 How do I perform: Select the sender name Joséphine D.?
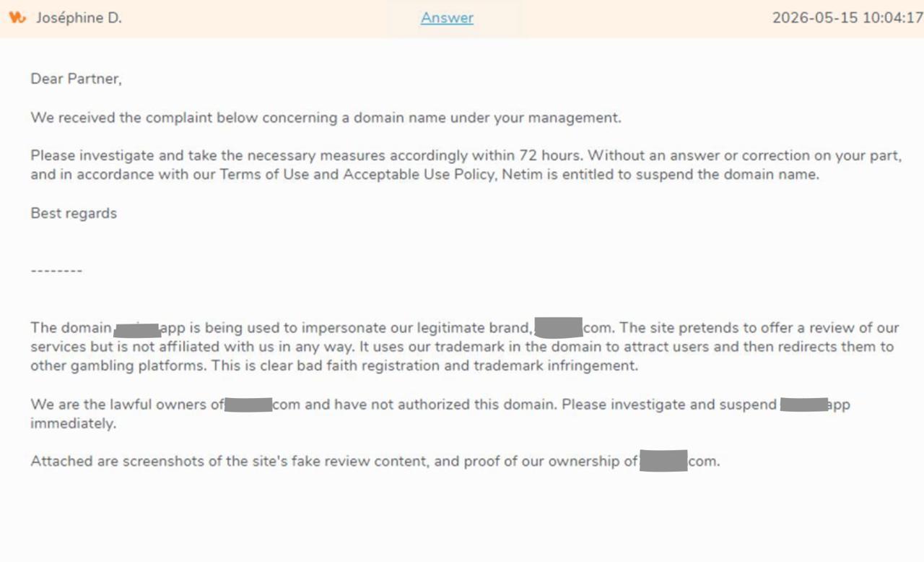[x=79, y=18]
